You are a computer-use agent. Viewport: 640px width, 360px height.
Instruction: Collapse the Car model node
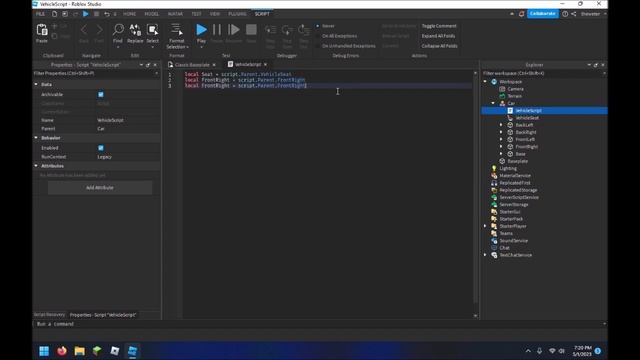[493, 103]
